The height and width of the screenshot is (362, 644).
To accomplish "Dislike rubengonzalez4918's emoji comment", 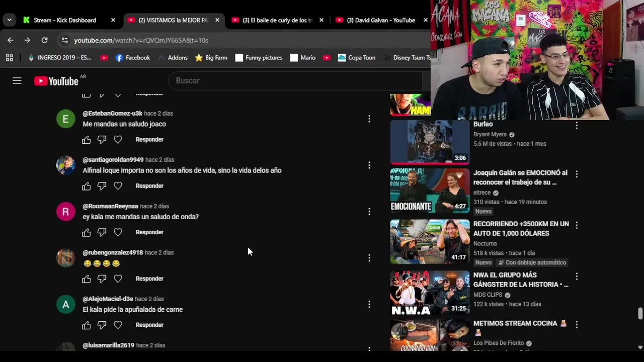I will tap(102, 279).
